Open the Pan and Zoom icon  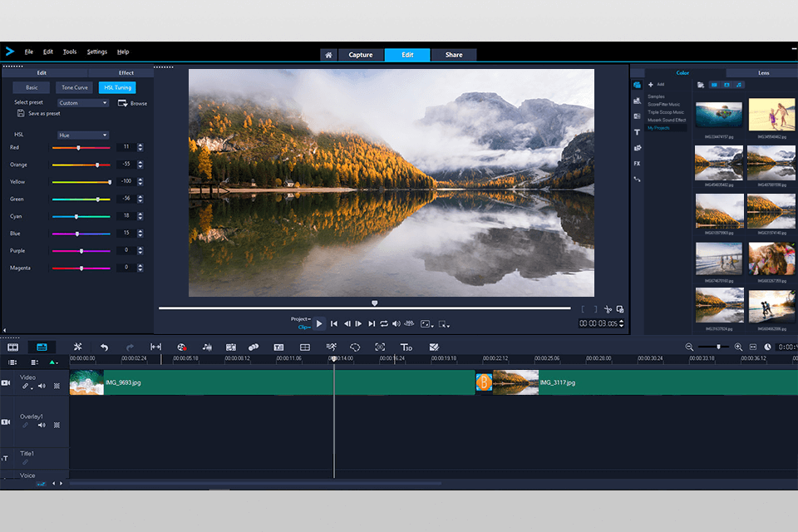click(380, 347)
